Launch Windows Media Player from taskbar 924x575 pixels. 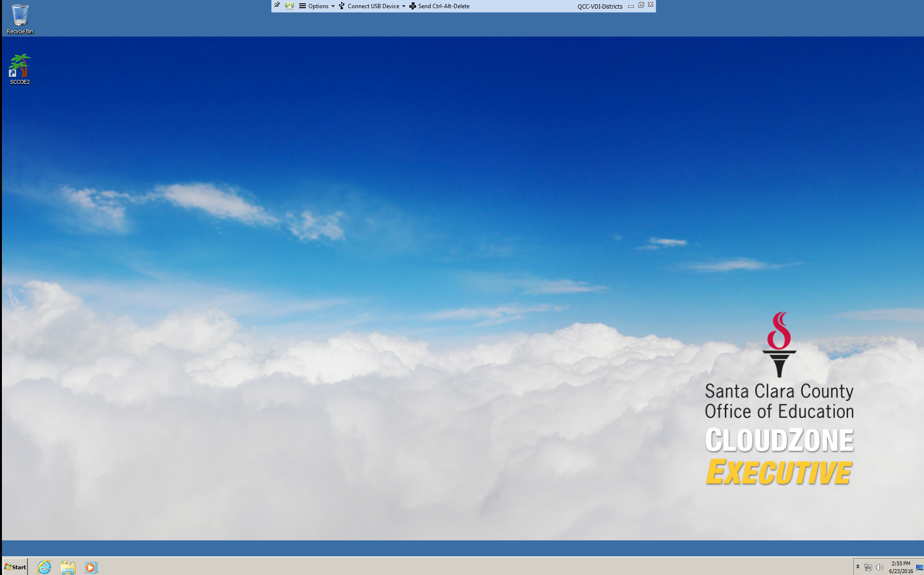91,567
